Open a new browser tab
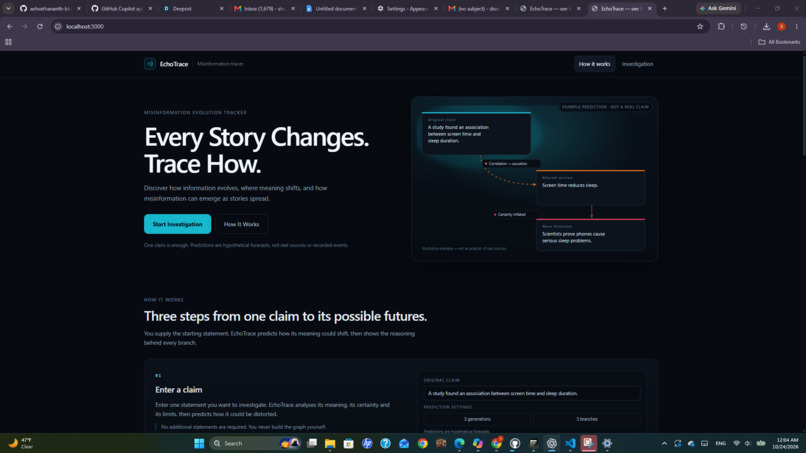The width and height of the screenshot is (806, 453). pyautogui.click(x=665, y=8)
